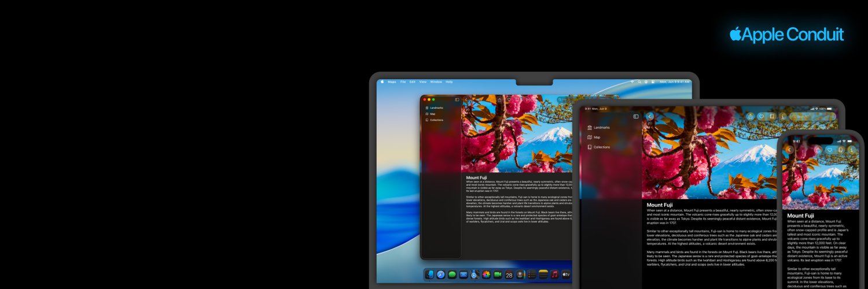Click the collections book icon in Mac window
Image resolution: width=868 pixels, height=289 pixels.
tap(517, 99)
